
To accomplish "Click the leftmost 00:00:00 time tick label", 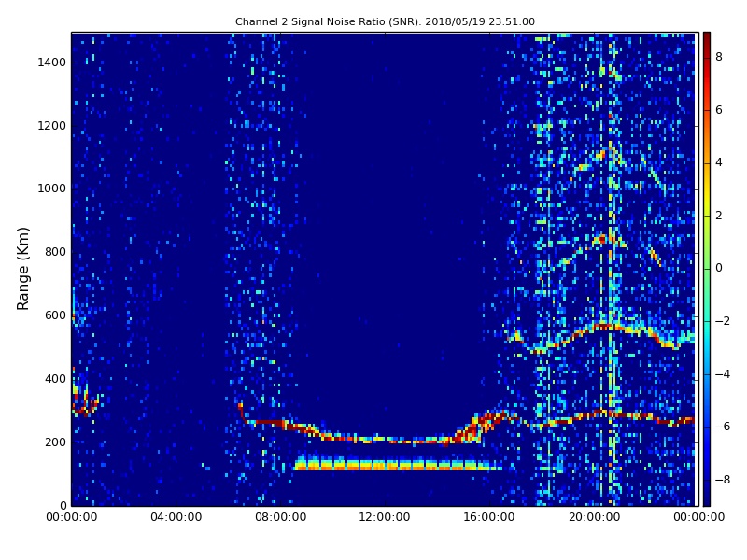I will (72, 517).
